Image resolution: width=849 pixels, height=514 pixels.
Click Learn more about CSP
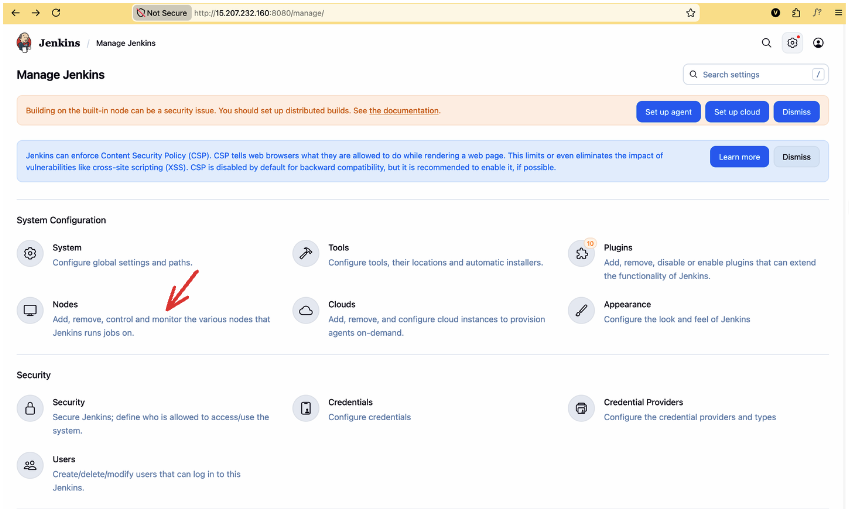click(x=739, y=157)
